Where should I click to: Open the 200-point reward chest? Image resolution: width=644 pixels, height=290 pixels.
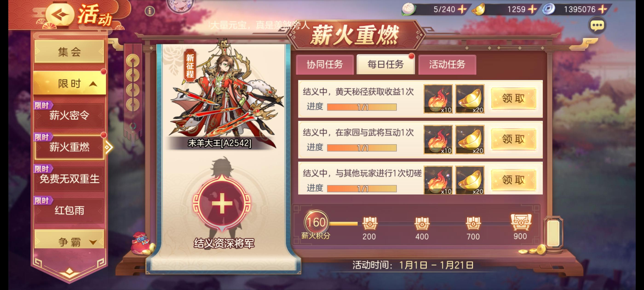coord(369,223)
